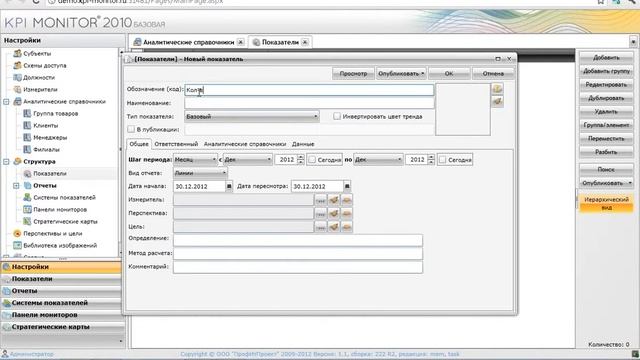
Task: Open the dialog's Опубликовать dropdown
Action: pos(401,74)
